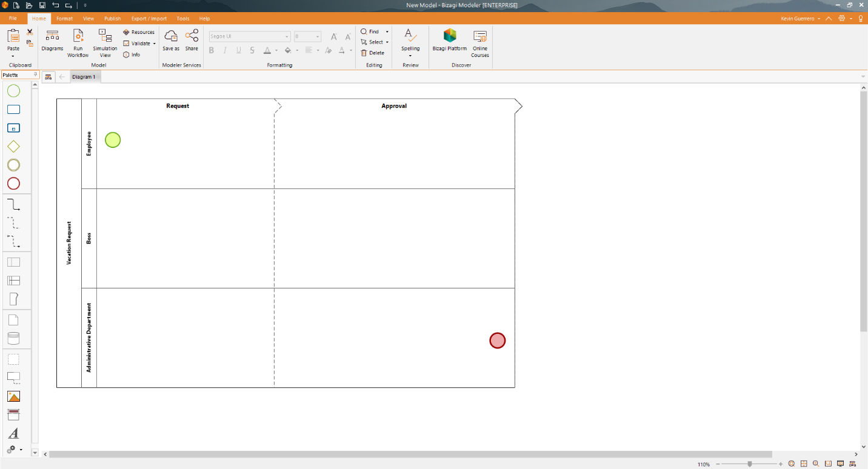Click the Info button
The width and height of the screenshot is (868, 469).
(x=132, y=55)
